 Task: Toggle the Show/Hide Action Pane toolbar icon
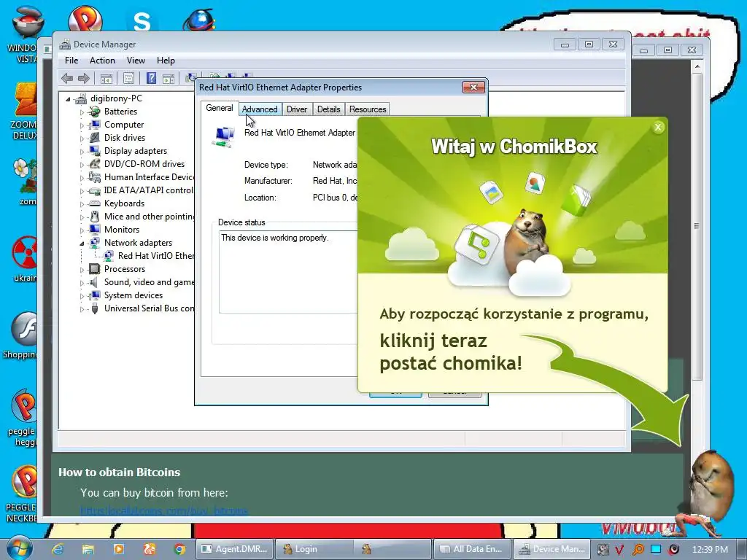point(169,79)
